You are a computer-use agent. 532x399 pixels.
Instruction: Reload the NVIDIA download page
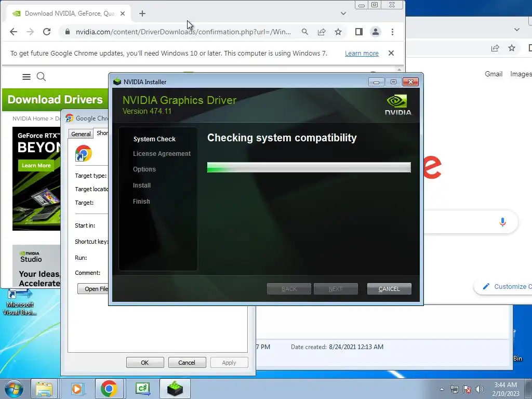click(x=47, y=32)
